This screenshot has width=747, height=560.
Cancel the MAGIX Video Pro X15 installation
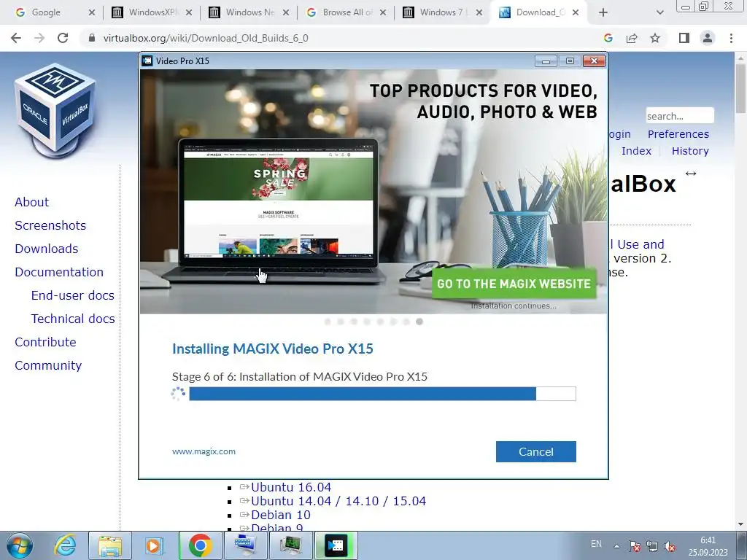coord(535,451)
